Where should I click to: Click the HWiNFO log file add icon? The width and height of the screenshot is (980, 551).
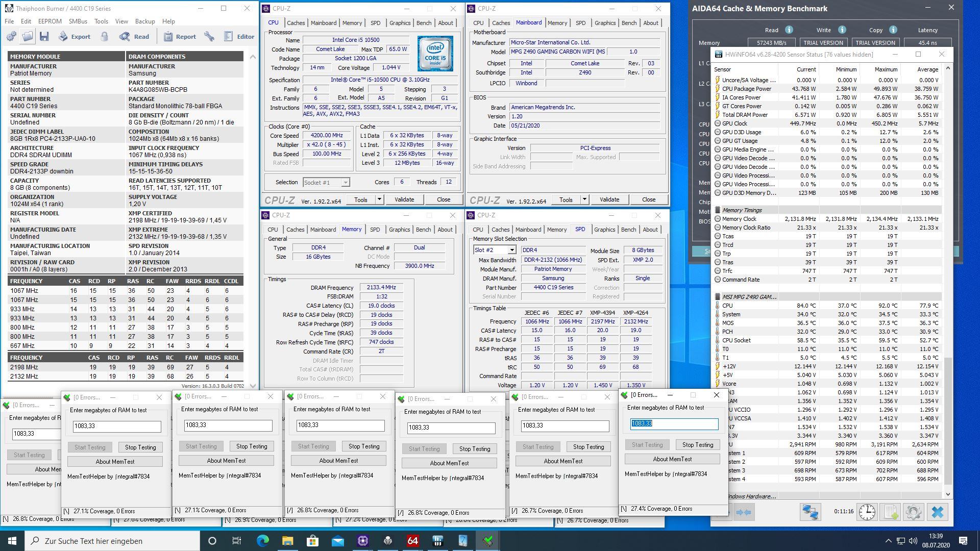[x=891, y=512]
